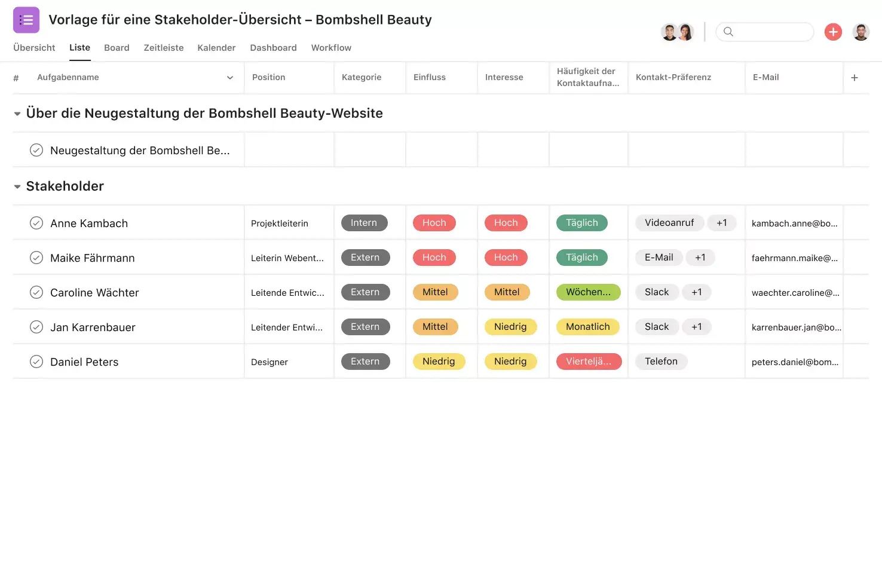This screenshot has height=588, width=882.
Task: Open Neugestaltung der Bombshell Be... task
Action: click(140, 151)
